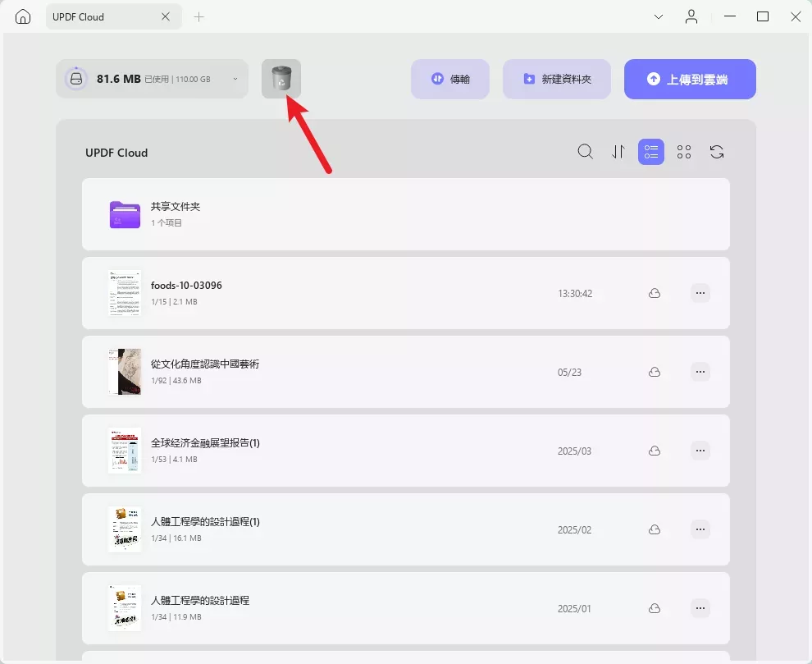Click the 1 个项目 item count
Image resolution: width=812 pixels, height=664 pixels.
167,223
